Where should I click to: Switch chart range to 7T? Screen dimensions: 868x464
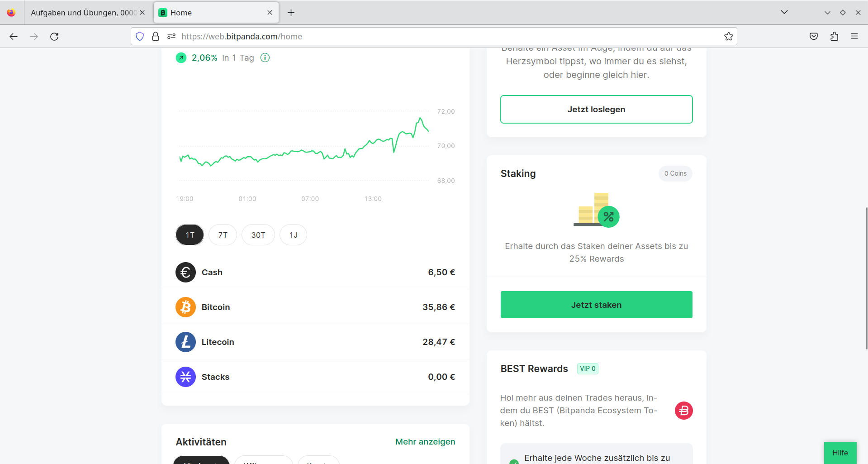click(x=223, y=235)
